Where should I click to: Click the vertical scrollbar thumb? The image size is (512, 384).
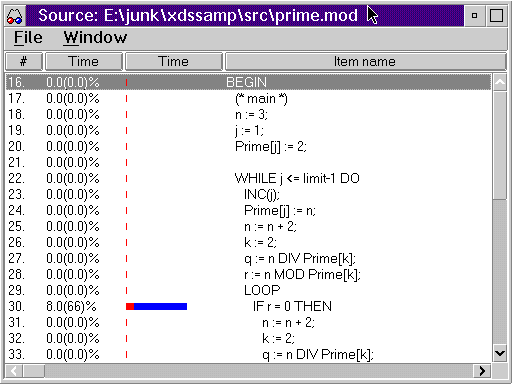(500, 145)
